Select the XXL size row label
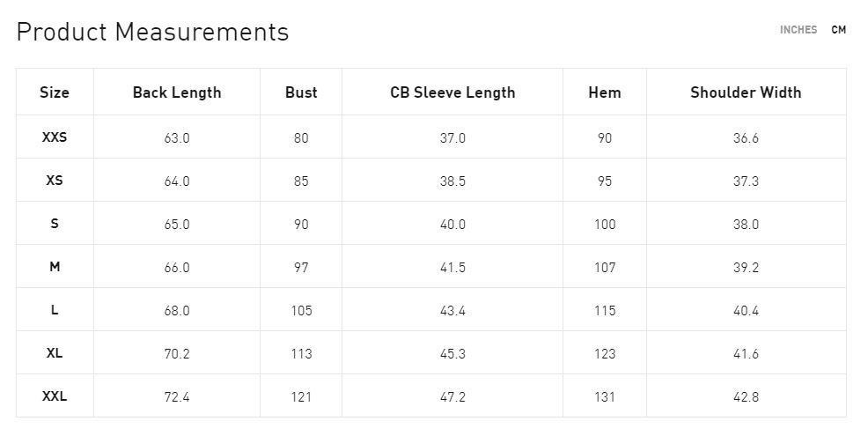The image size is (868, 436). tap(55, 396)
